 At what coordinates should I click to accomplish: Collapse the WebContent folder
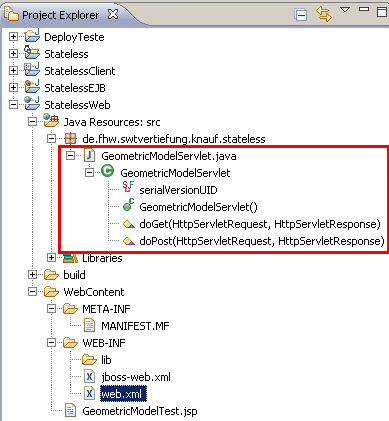click(32, 291)
